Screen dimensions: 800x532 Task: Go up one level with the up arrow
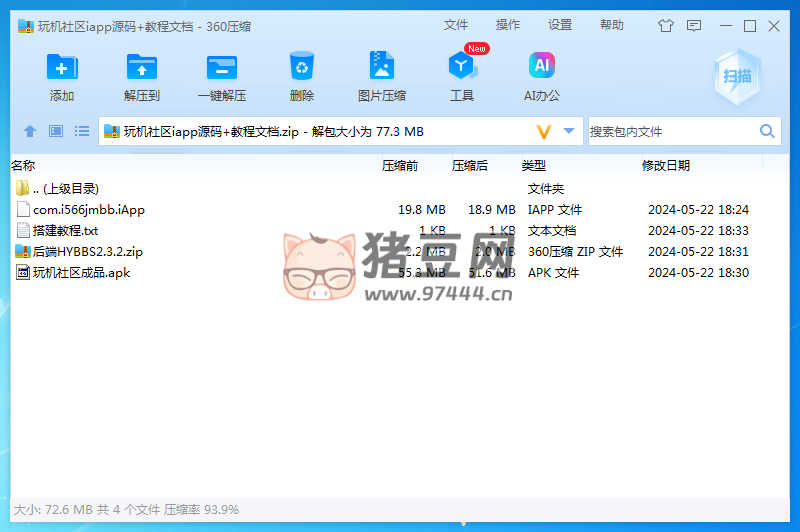click(x=30, y=131)
